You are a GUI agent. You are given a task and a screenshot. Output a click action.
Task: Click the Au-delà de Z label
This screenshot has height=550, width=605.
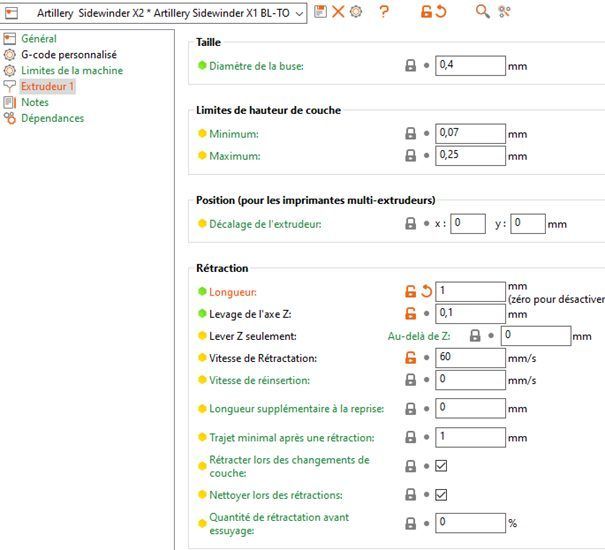click(419, 336)
